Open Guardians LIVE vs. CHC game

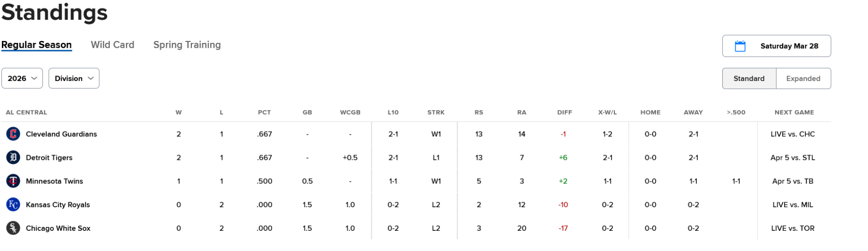793,134
